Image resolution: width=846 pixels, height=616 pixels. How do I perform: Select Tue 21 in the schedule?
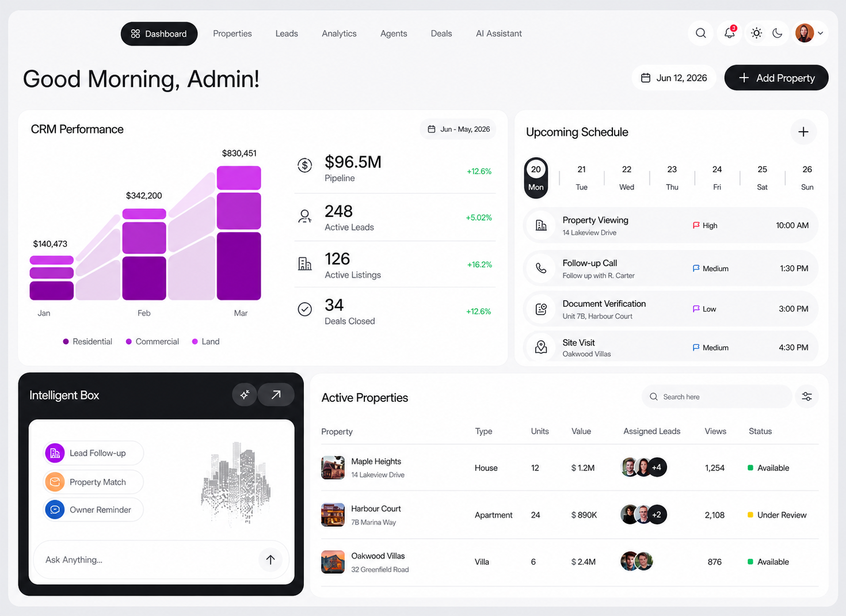point(582,178)
